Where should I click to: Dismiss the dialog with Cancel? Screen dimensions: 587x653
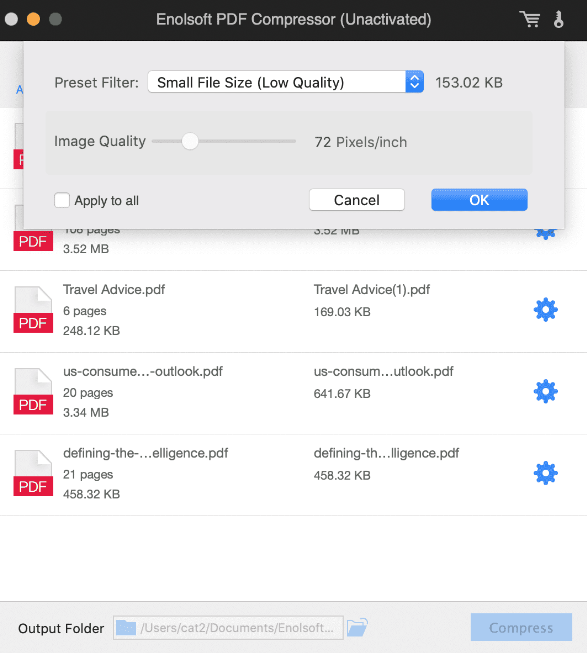[357, 200]
